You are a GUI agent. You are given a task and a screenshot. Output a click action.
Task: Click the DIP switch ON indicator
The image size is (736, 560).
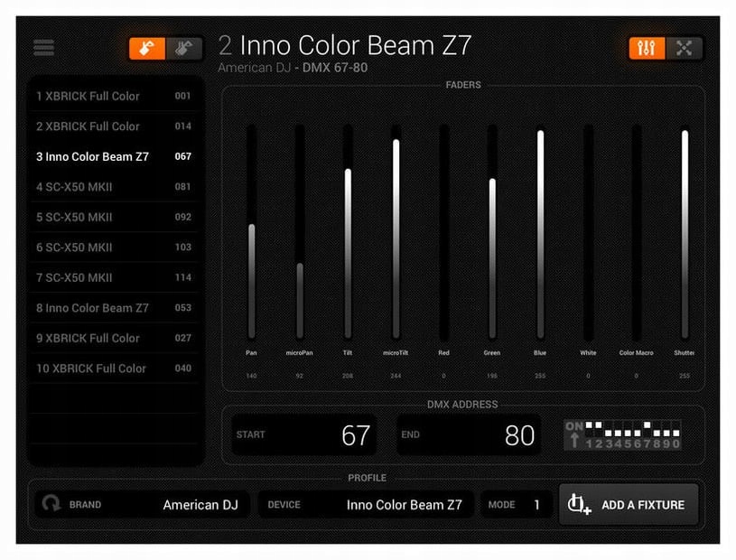point(574,426)
